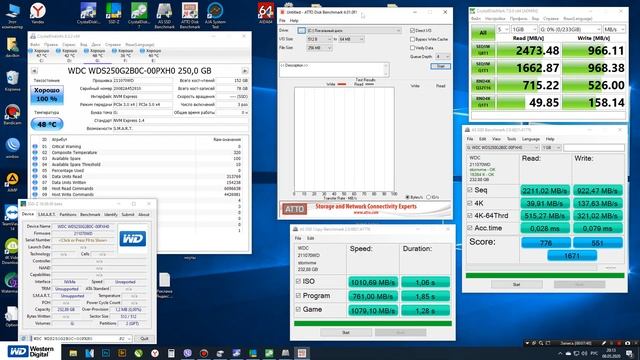The image size is (640, 360).
Task: Open the AIMP desktop shortcut
Action: (x=12, y=182)
